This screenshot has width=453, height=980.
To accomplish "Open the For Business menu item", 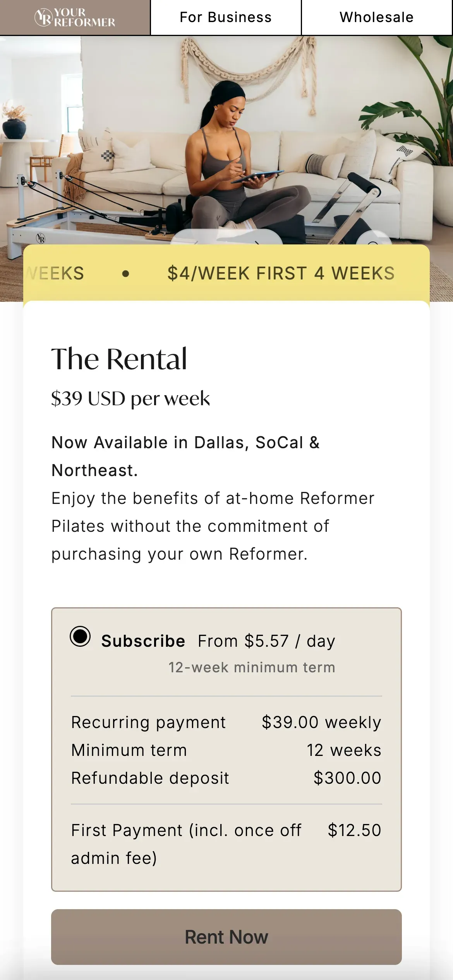I will coord(226,17).
